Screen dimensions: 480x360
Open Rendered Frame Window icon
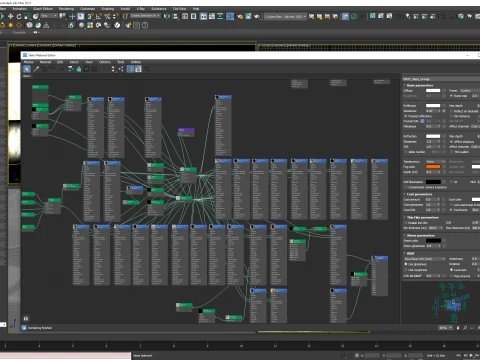pyautogui.click(x=248, y=16)
